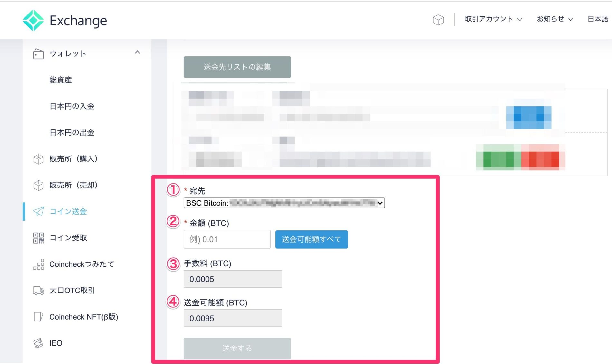
Task: Open the 宛先 BSC Bitcoin address dropdown
Action: coord(284,203)
